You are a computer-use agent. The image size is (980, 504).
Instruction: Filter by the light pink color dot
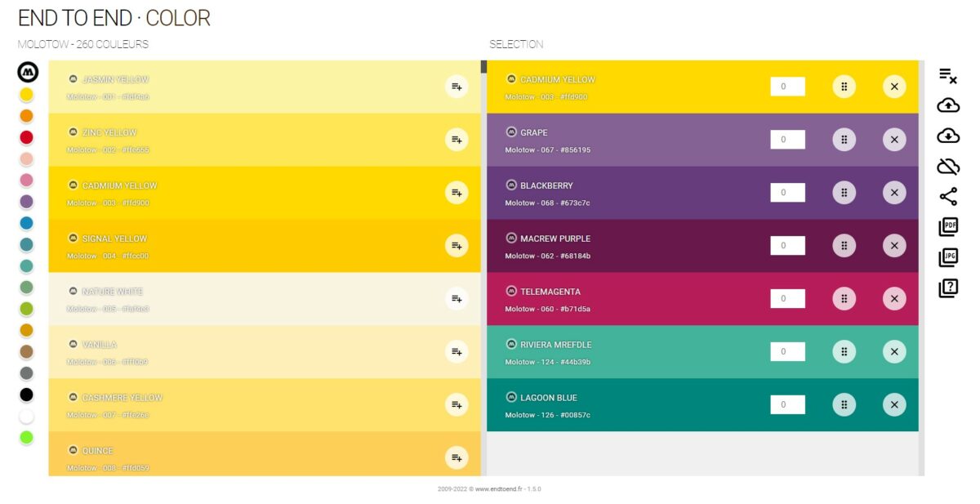coord(26,158)
